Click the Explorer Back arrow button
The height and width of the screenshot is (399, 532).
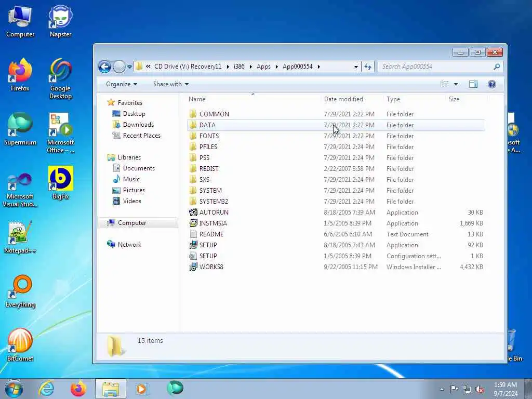pyautogui.click(x=104, y=66)
